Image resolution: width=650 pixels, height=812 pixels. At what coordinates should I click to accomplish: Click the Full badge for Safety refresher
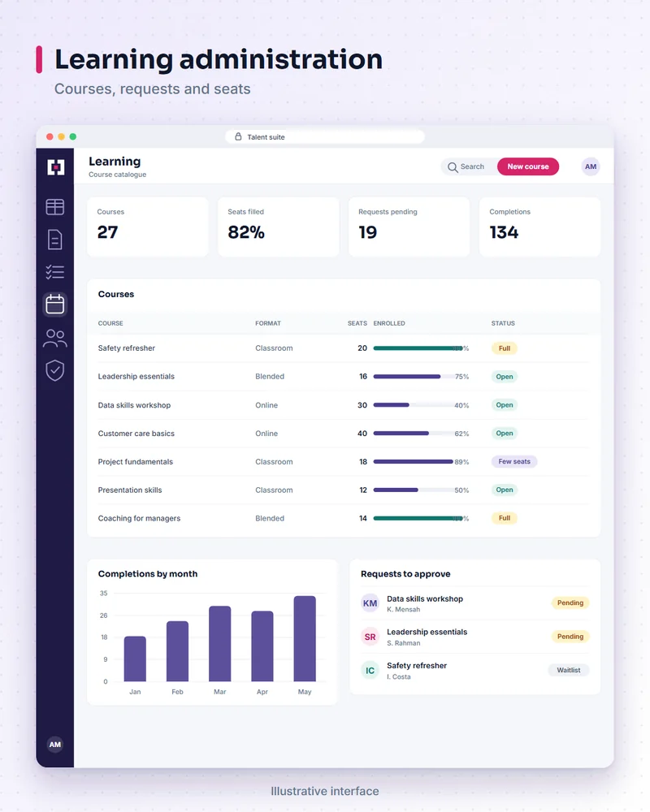[505, 348]
